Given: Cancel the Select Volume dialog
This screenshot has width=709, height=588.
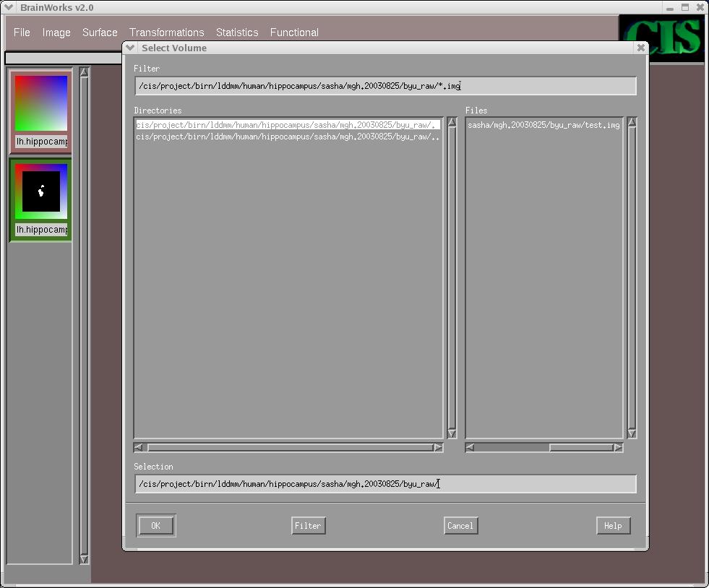Looking at the screenshot, I should 461,526.
